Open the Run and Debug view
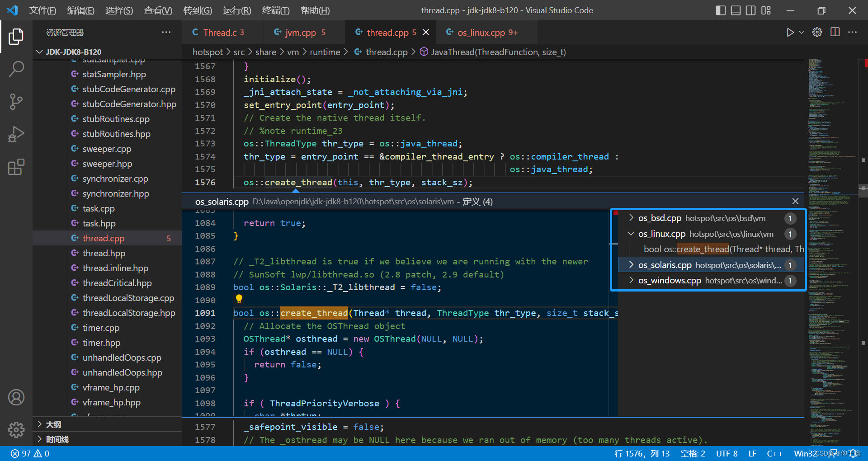 pos(16,134)
